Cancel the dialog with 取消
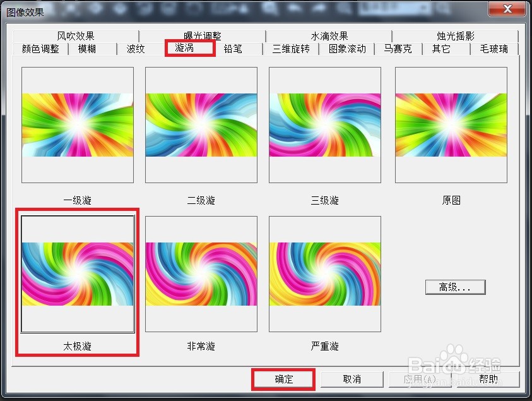Screen dimensions: 532x401 [352, 379]
